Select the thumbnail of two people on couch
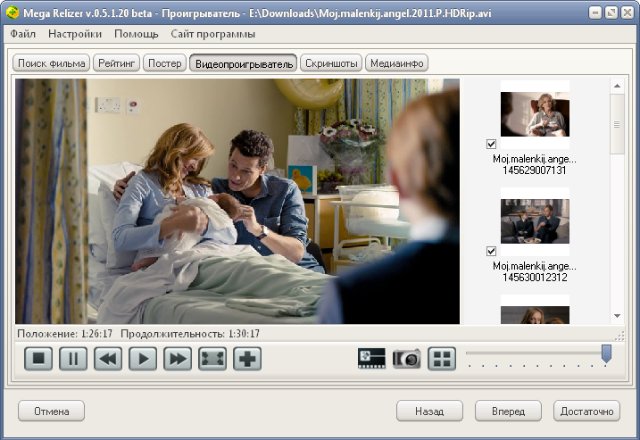Image resolution: width=640 pixels, height=440 pixels. (x=535, y=221)
